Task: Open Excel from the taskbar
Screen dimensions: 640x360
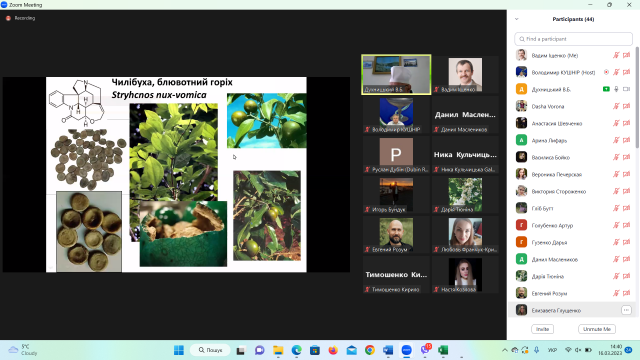Action: point(443,350)
